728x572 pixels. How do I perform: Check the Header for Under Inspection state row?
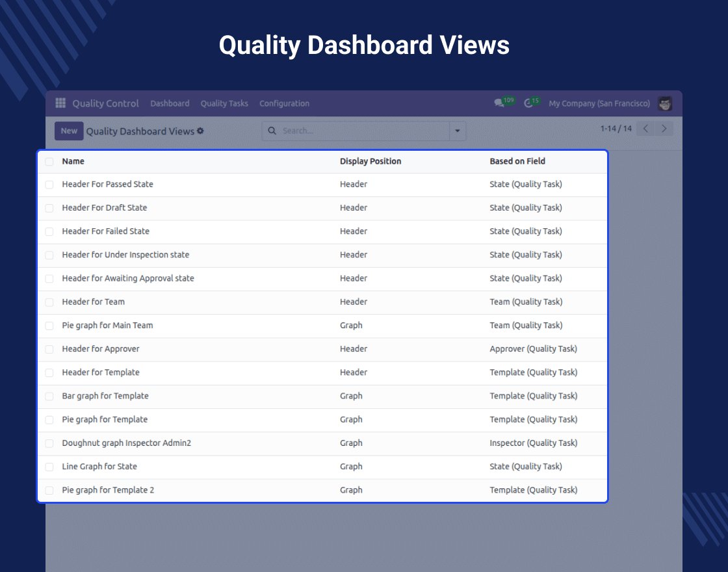tap(49, 255)
